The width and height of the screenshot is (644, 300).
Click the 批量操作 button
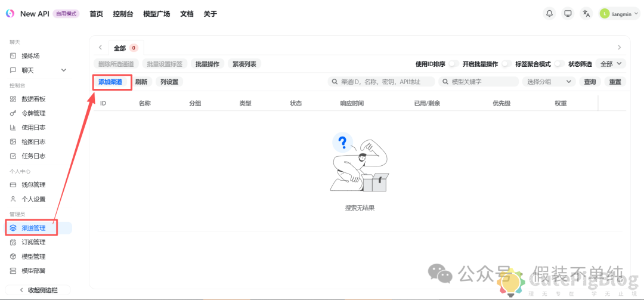click(208, 64)
